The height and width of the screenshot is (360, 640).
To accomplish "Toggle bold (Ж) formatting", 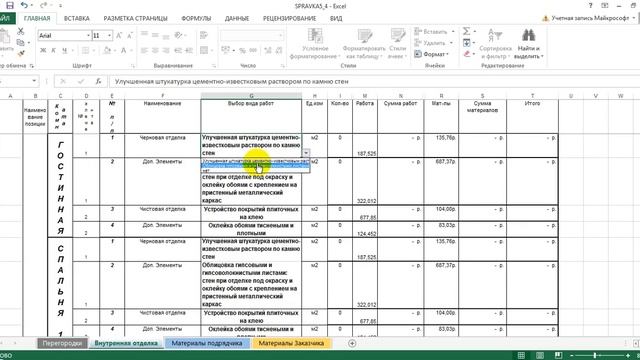I will (43, 51).
